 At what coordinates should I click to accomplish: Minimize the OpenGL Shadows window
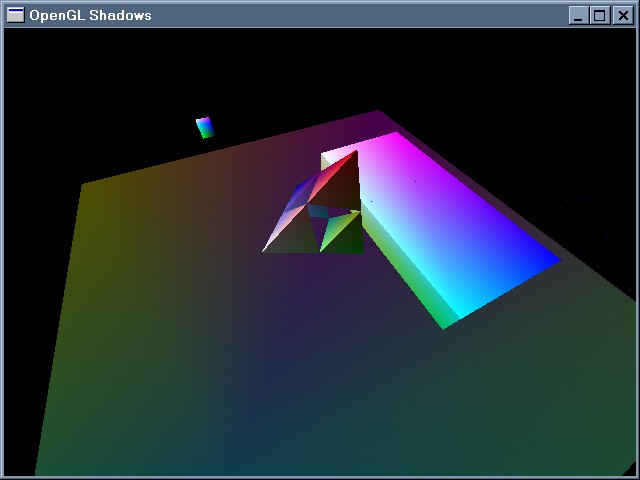point(579,15)
